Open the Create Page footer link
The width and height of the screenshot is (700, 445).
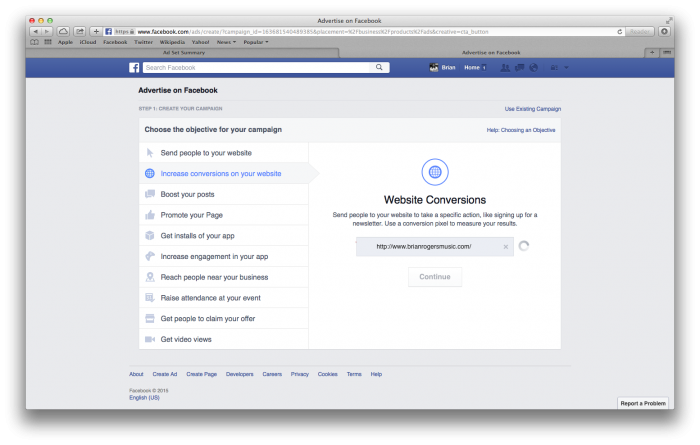(x=201, y=374)
